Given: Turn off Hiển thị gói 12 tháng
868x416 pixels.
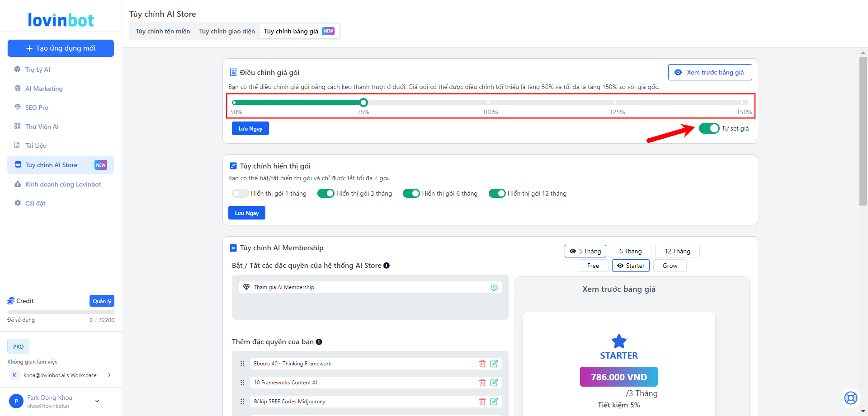Looking at the screenshot, I should [x=497, y=194].
